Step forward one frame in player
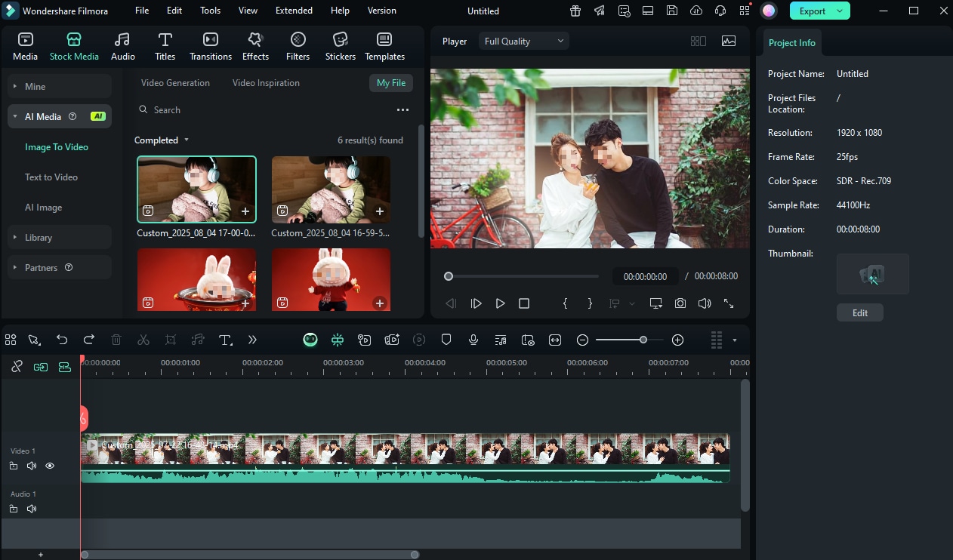Viewport: 953px width, 560px height. tap(476, 303)
